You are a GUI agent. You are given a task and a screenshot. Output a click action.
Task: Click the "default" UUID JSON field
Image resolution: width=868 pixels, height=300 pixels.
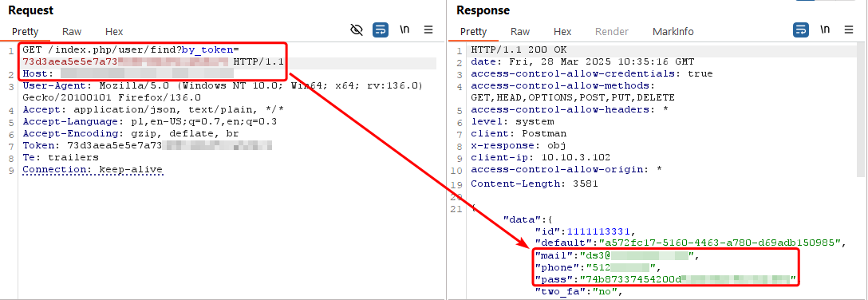691,243
